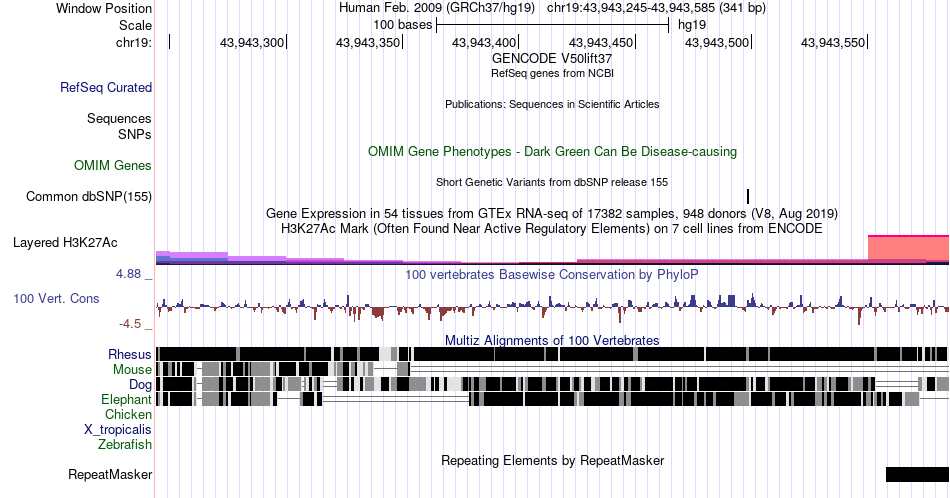
Task: Click Publications: Sequences in Scientific Articles title
Action: [552, 104]
